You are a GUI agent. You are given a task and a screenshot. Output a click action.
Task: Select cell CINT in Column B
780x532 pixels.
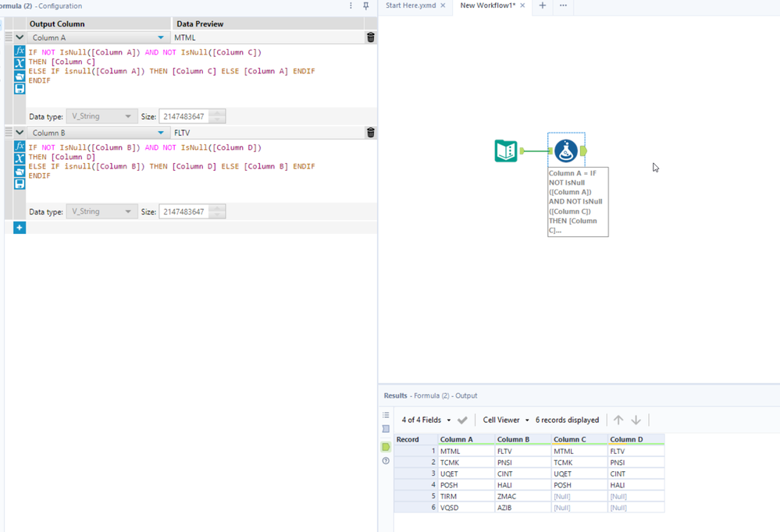[523, 473]
